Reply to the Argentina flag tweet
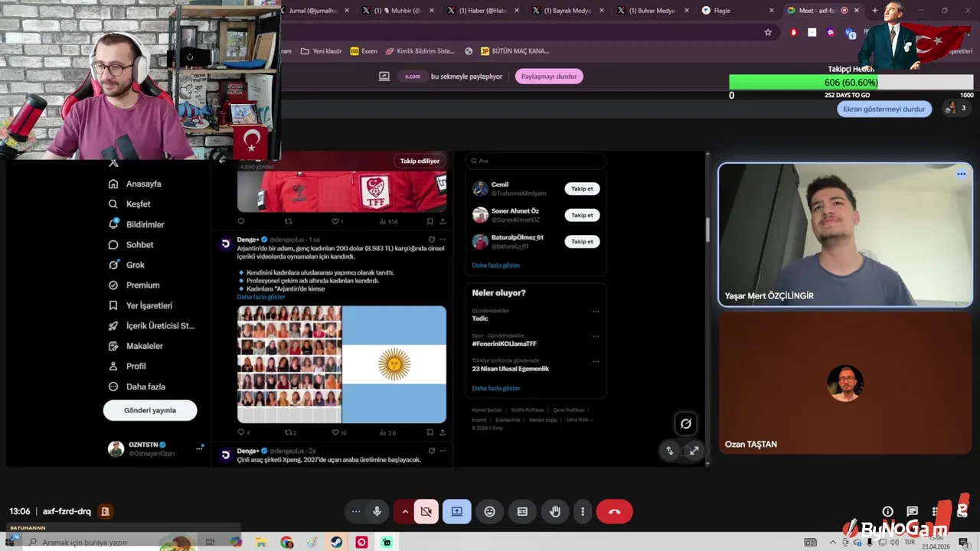The width and height of the screenshot is (980, 551). click(x=242, y=432)
